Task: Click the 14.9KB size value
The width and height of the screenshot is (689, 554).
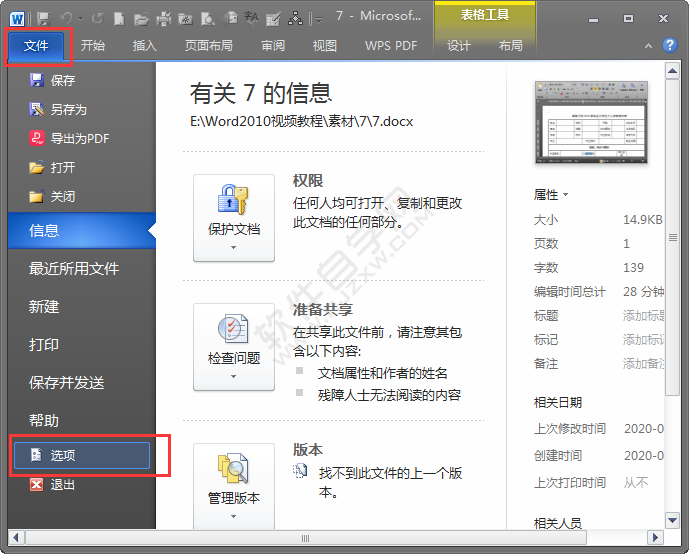Action: point(643,220)
